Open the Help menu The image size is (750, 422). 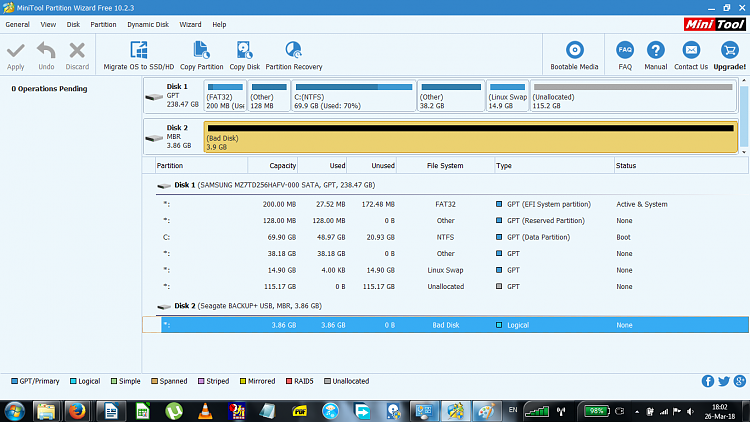click(x=219, y=24)
